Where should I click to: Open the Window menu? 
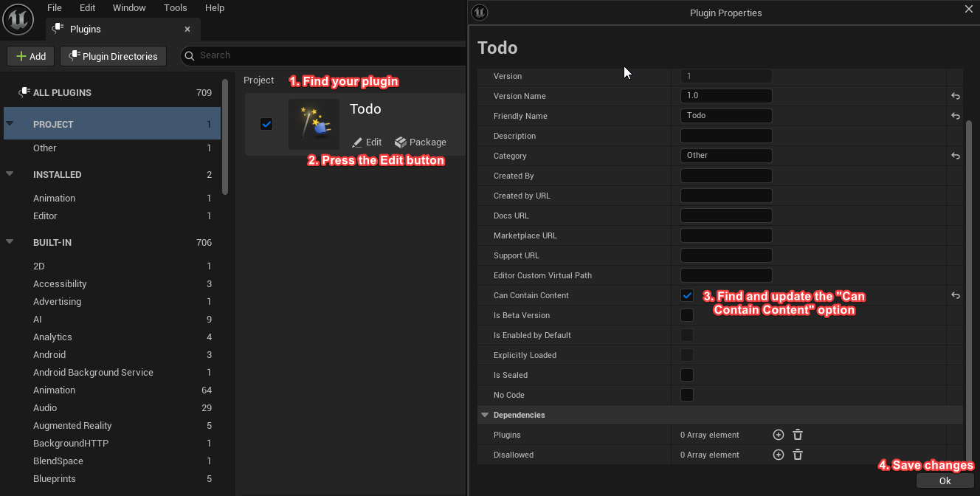(x=129, y=8)
